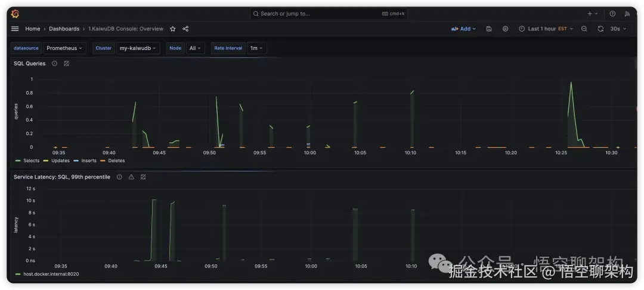Click the zoom out time range icon

(584, 29)
